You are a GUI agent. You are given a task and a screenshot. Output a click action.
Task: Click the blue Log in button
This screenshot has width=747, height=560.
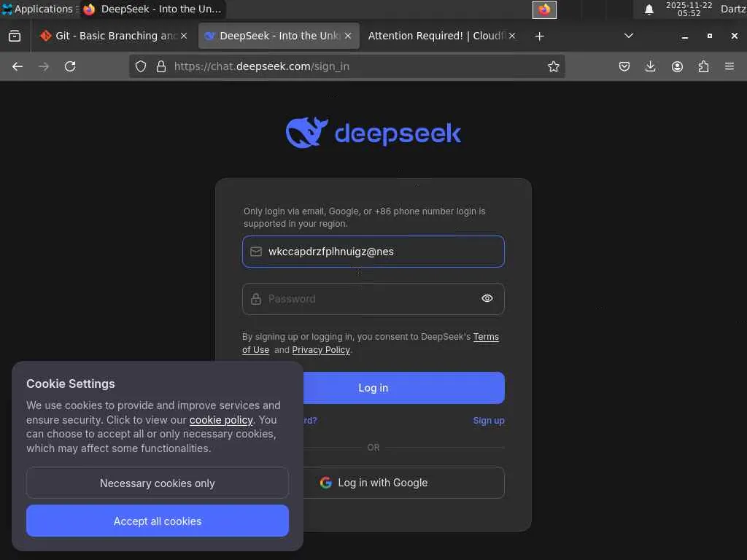[404, 388]
